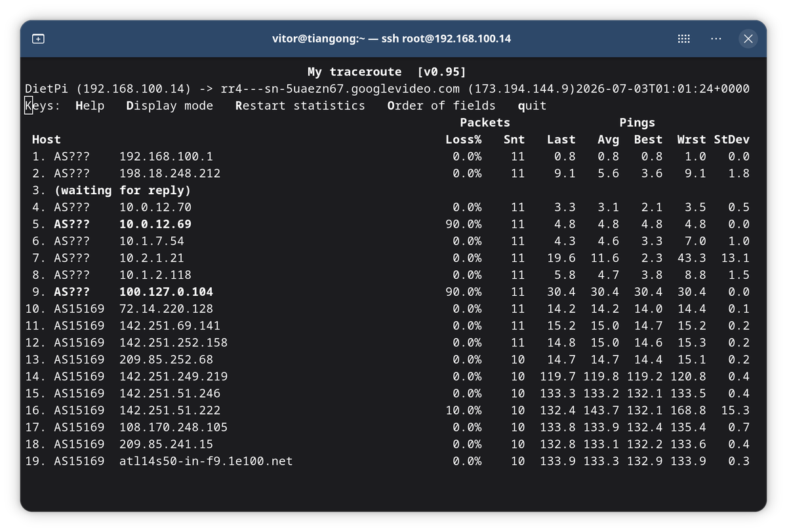Click hop 19 host atl14s50-in-f9.1e100.net
Screen dimensions: 787x532
coord(206,462)
